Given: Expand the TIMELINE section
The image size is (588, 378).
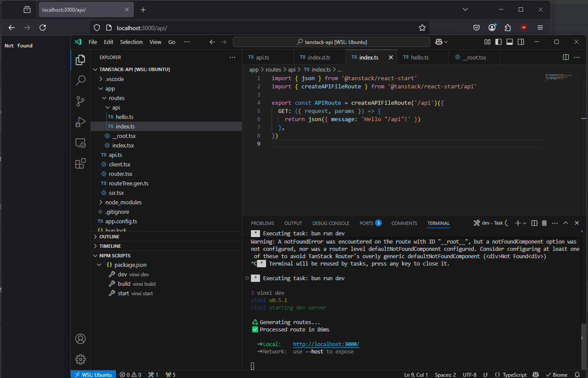Looking at the screenshot, I should click(166, 246).
